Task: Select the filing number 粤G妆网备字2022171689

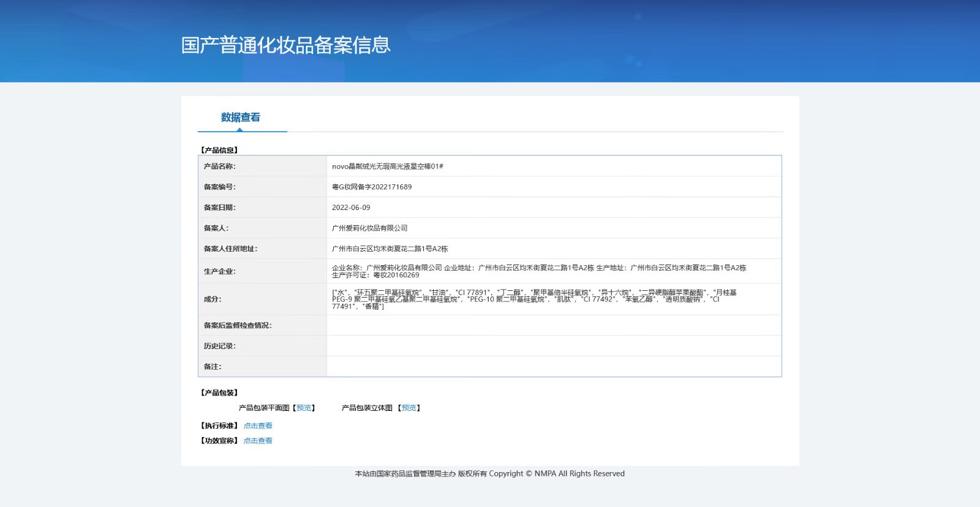Action: tap(372, 187)
